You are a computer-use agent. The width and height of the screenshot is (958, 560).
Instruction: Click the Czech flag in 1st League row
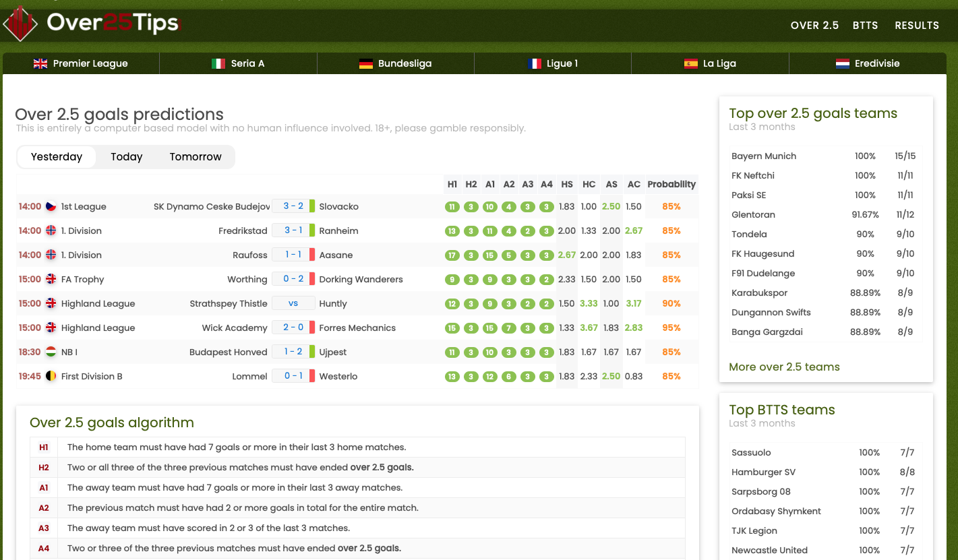coord(51,206)
